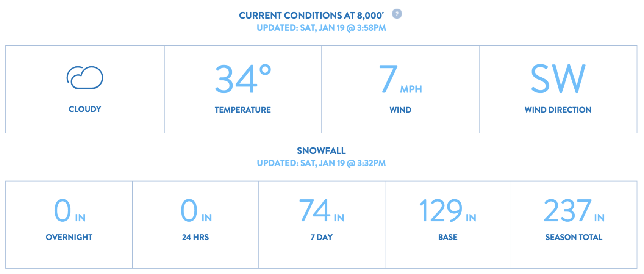This screenshot has height=274, width=644.
Task: Click the conditions updated 3:58PM timestamp
Action: [x=321, y=28]
